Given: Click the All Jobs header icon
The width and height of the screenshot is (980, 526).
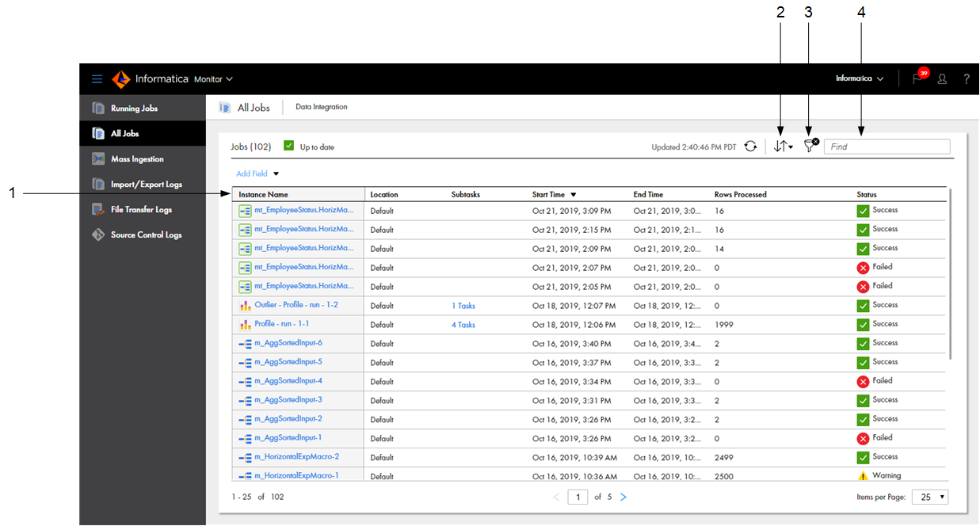Looking at the screenshot, I should point(225,108).
